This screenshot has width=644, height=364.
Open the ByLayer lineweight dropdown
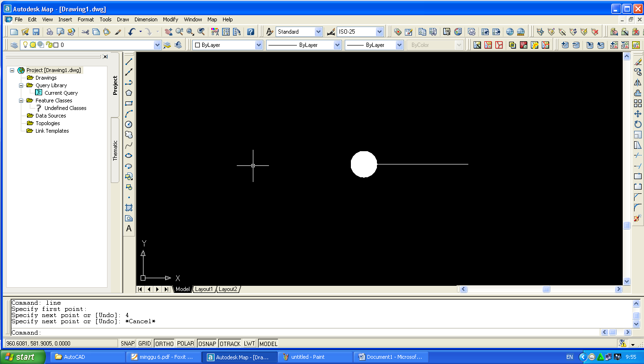[399, 45]
